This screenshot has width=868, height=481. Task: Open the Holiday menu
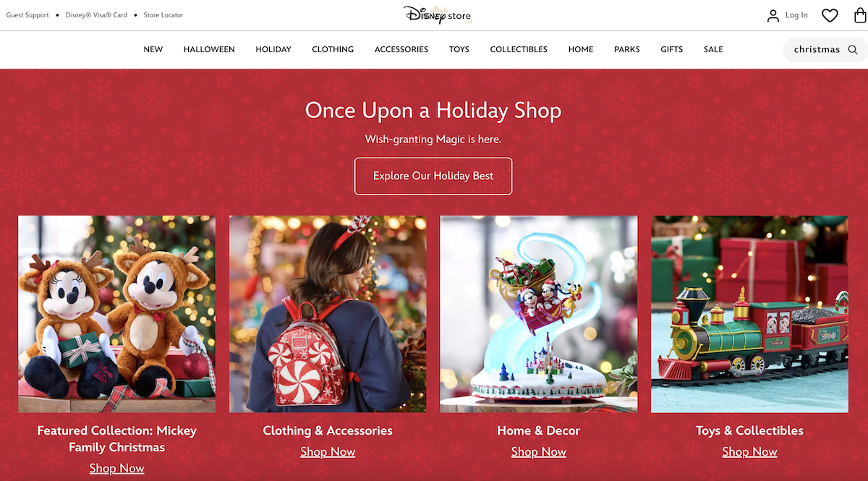click(273, 49)
